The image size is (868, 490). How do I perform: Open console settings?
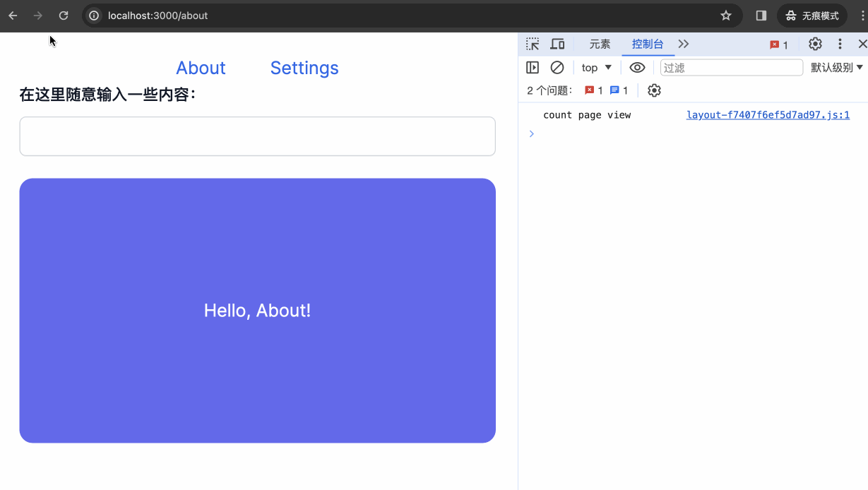coord(654,90)
